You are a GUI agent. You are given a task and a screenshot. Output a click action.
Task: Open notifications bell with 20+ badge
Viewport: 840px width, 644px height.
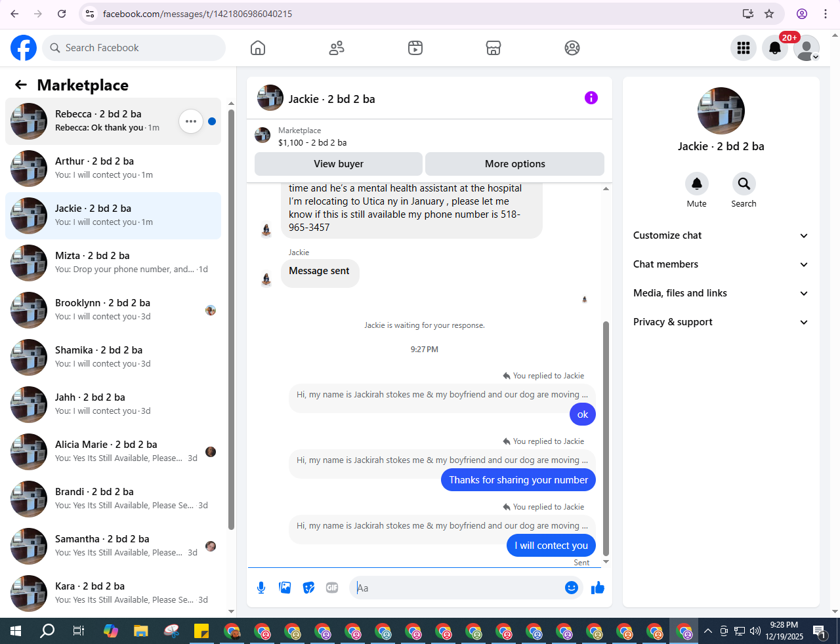click(775, 48)
